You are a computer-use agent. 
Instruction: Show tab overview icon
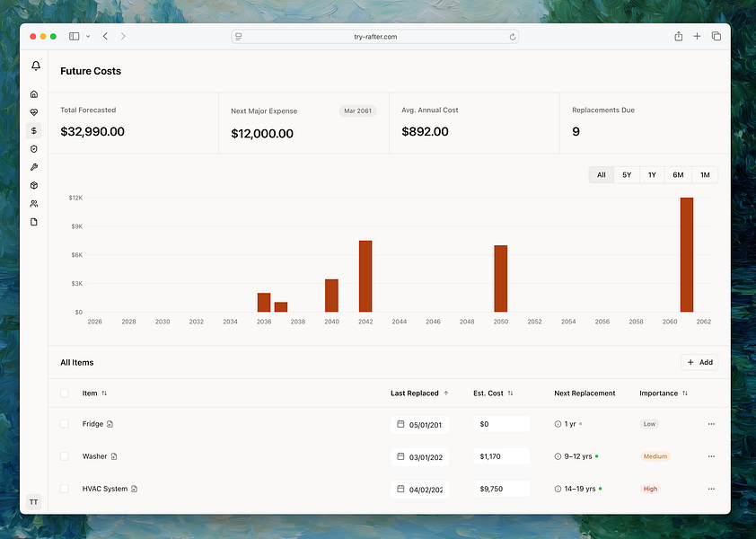point(716,36)
